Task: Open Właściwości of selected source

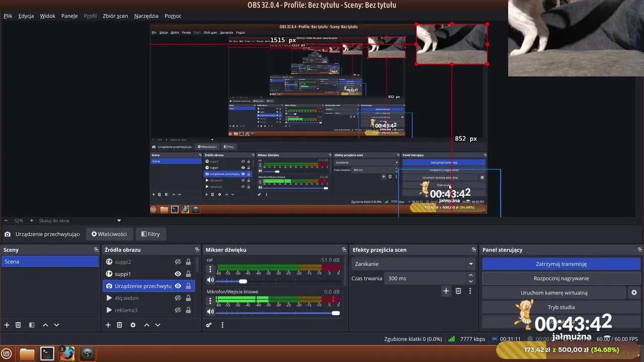Action: point(109,234)
